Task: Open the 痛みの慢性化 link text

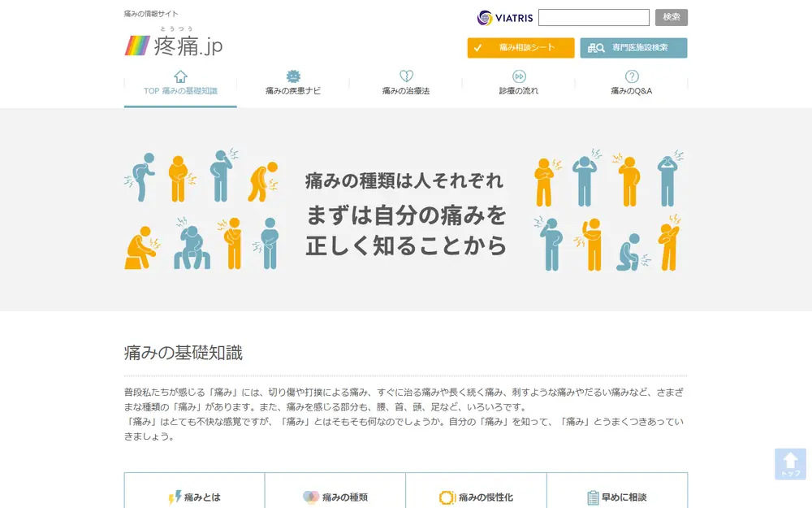Action: (x=486, y=497)
